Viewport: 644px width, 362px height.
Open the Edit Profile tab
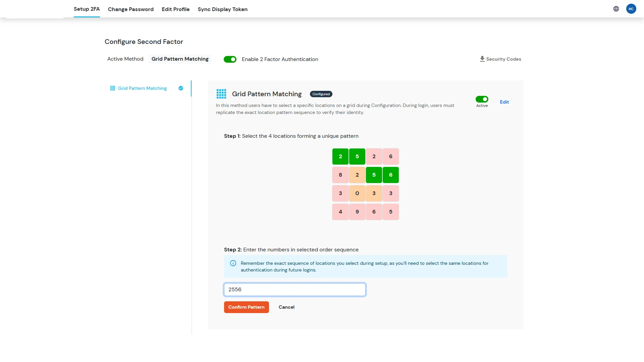click(175, 9)
